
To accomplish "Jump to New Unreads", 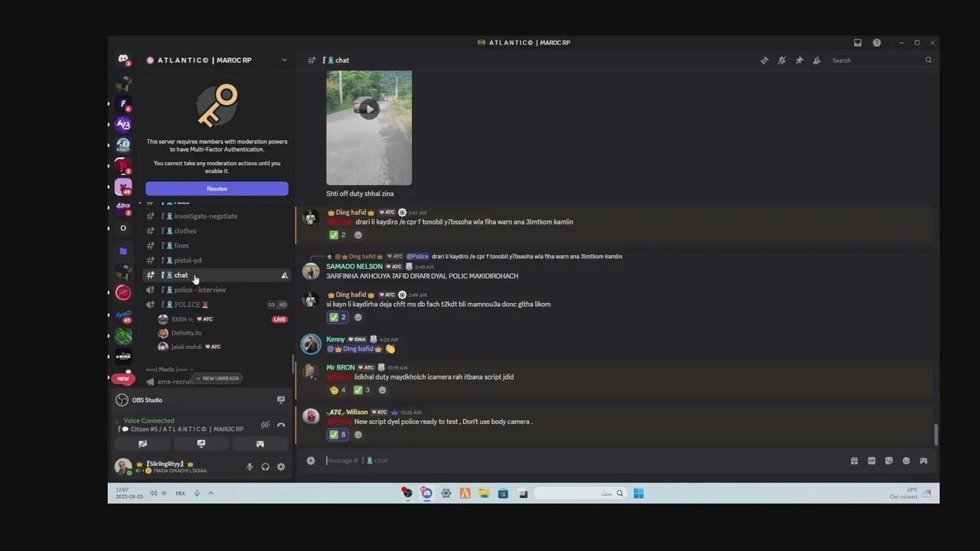I will [x=217, y=379].
